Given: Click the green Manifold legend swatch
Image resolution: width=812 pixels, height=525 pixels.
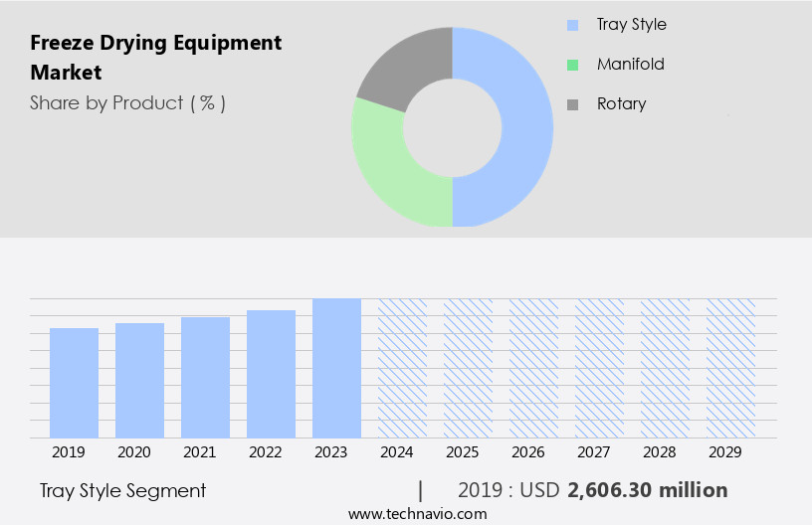Looking at the screenshot, I should 572,65.
